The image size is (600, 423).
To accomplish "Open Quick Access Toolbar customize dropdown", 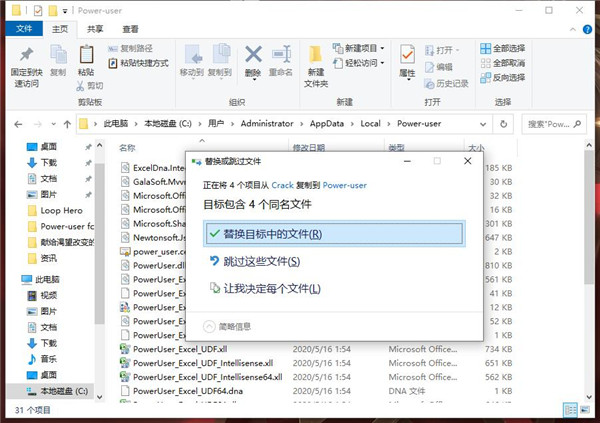I will (x=65, y=11).
